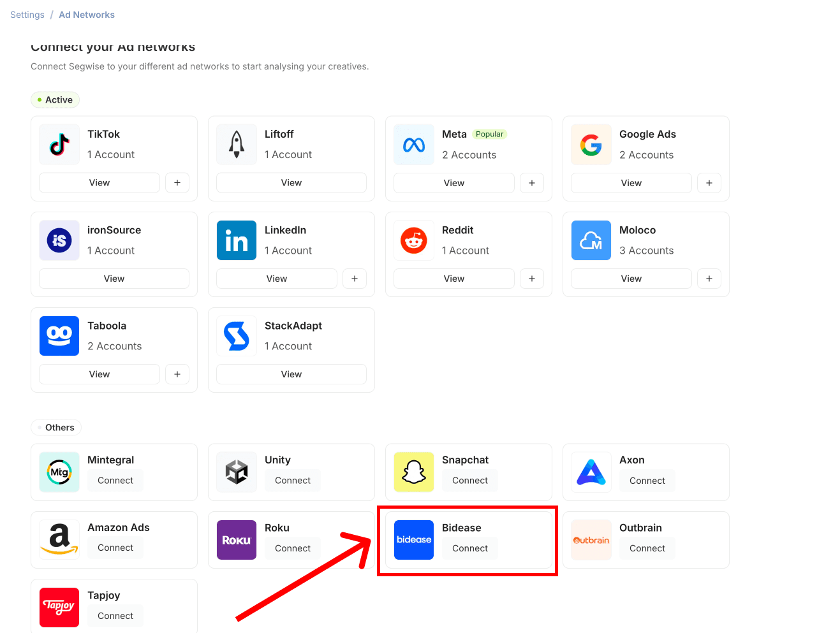Click the Bidease network name

pyautogui.click(x=462, y=528)
